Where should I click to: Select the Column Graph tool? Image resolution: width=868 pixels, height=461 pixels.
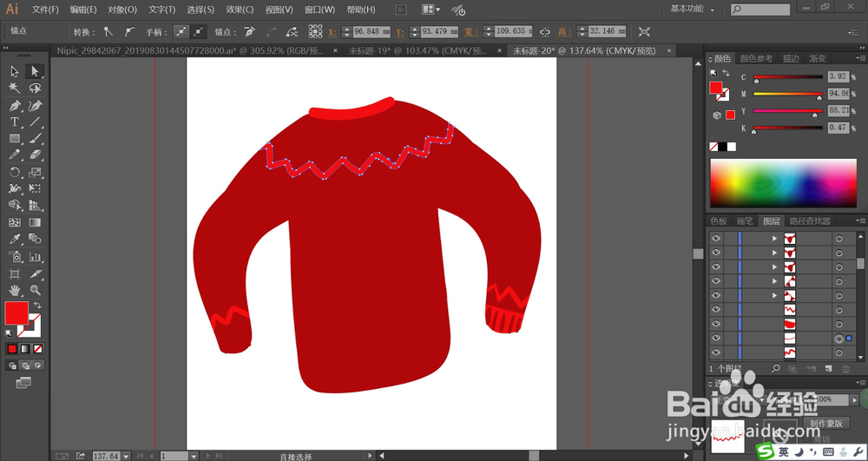pyautogui.click(x=35, y=256)
